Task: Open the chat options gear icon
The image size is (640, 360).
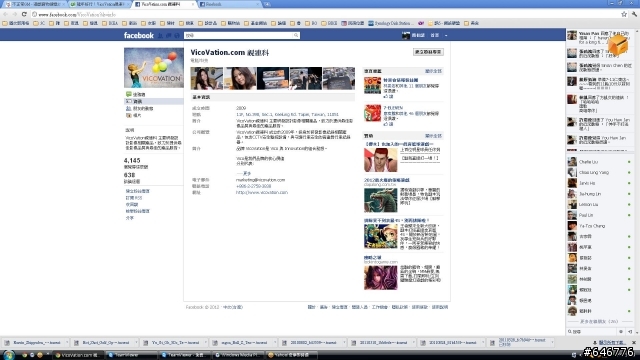Action: (621, 331)
